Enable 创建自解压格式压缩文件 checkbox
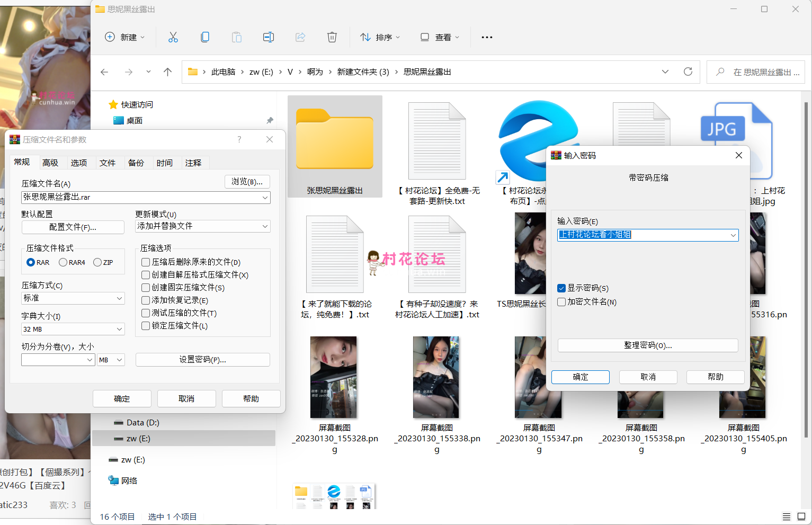 click(x=146, y=275)
